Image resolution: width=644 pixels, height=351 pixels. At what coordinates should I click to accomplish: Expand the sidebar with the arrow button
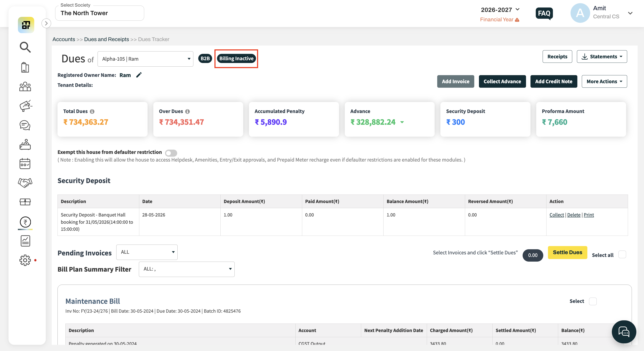(46, 23)
